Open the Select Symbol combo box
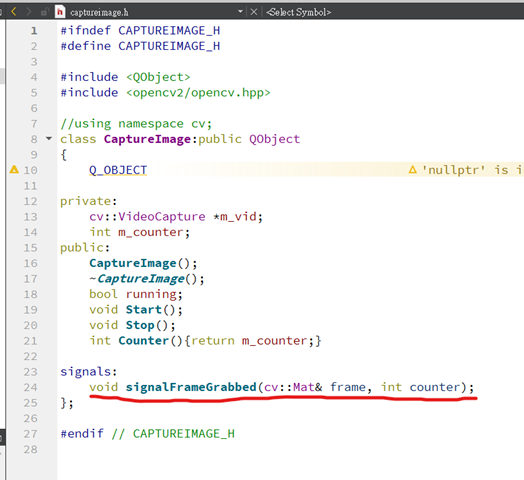524x480 pixels. pyautogui.click(x=298, y=12)
